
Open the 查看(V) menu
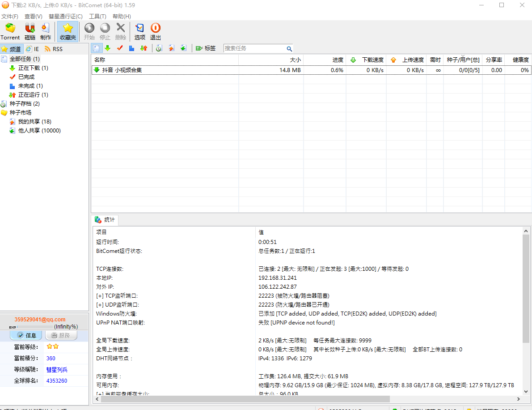click(x=33, y=16)
